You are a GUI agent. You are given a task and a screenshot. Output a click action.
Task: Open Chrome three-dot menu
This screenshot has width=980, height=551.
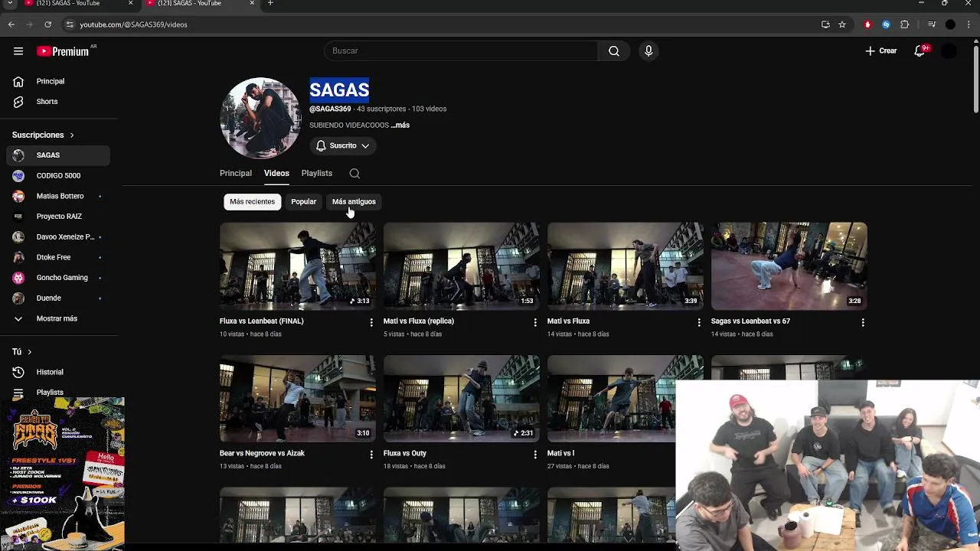pos(969,24)
